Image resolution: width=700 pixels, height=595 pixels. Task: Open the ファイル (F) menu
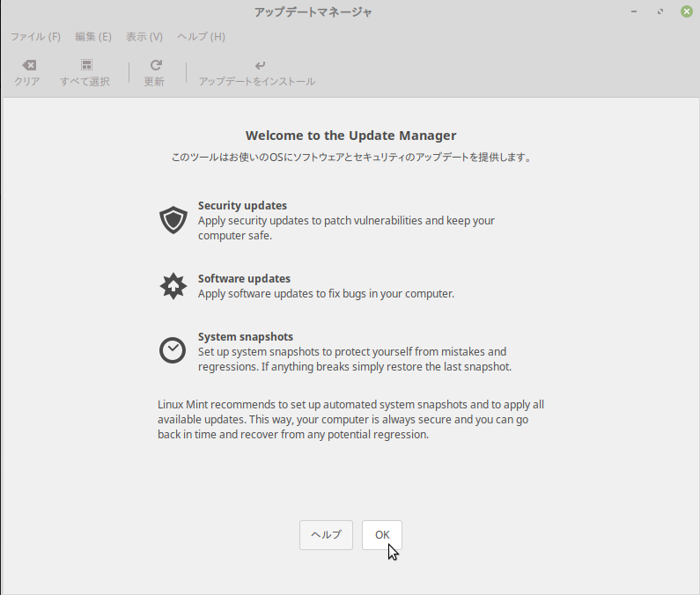tap(36, 37)
